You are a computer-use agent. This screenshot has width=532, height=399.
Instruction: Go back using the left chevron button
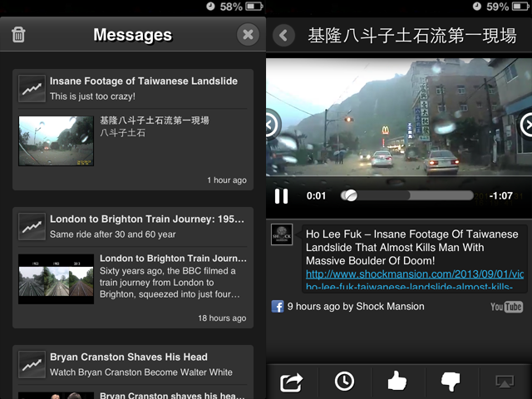283,35
